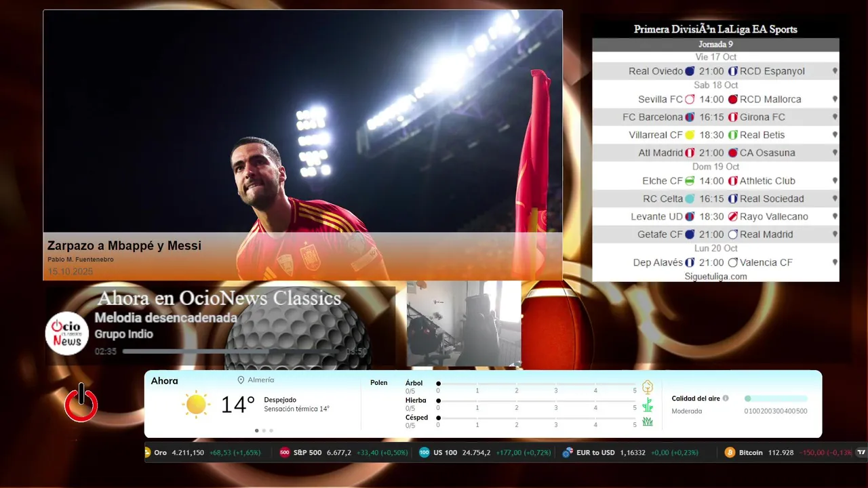Click the Melodia desencadenada playback progress bar
Screen dimensions: 868x488
233,352
